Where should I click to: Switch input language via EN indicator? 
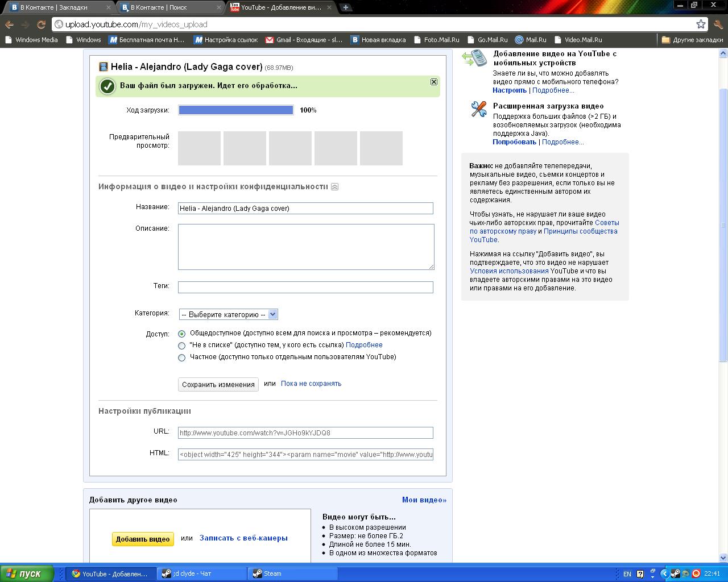click(627, 574)
